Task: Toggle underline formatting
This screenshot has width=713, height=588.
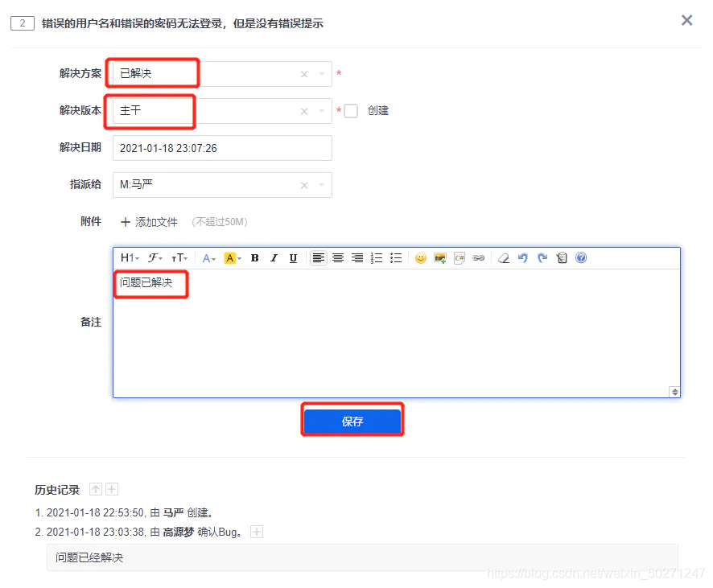Action: point(293,258)
